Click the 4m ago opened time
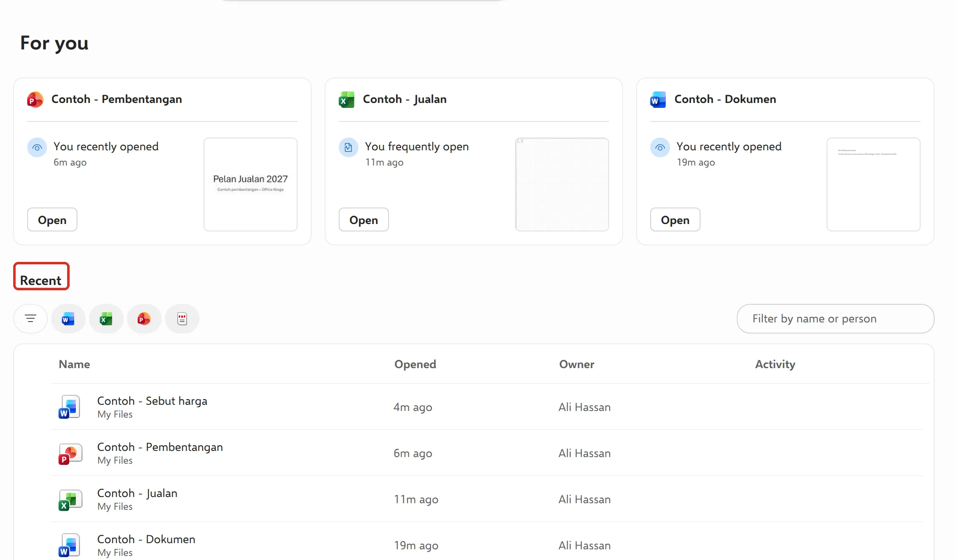The height and width of the screenshot is (560, 956). click(413, 407)
